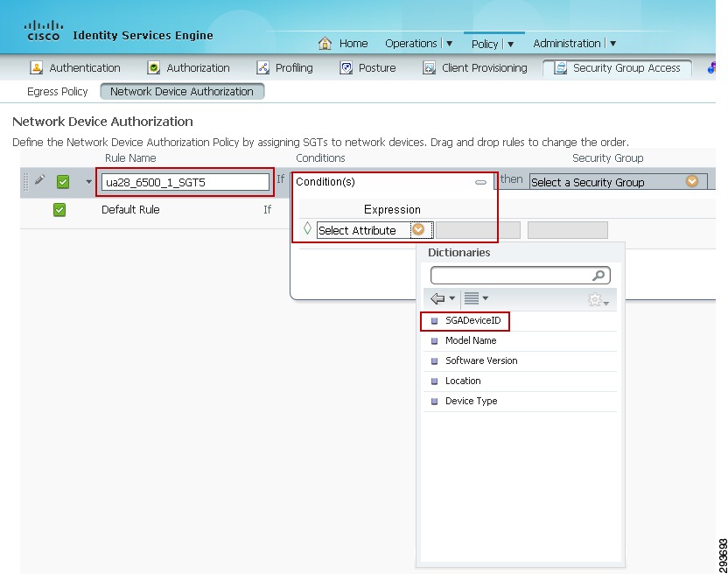The width and height of the screenshot is (728, 574).
Task: Click the Rule Name column header
Action: 130,157
